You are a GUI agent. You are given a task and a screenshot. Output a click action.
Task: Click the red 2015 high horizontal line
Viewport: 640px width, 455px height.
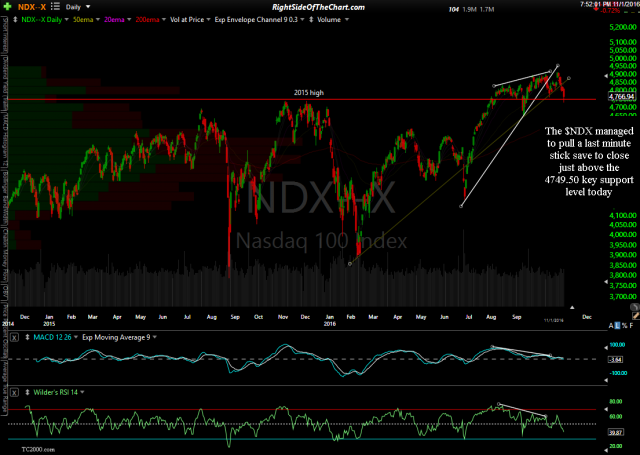coord(302,99)
